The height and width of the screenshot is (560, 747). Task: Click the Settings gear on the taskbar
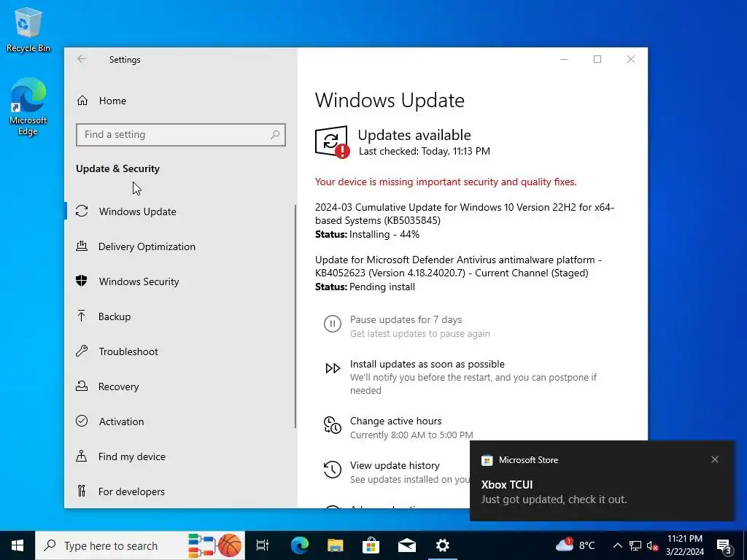pyautogui.click(x=443, y=545)
